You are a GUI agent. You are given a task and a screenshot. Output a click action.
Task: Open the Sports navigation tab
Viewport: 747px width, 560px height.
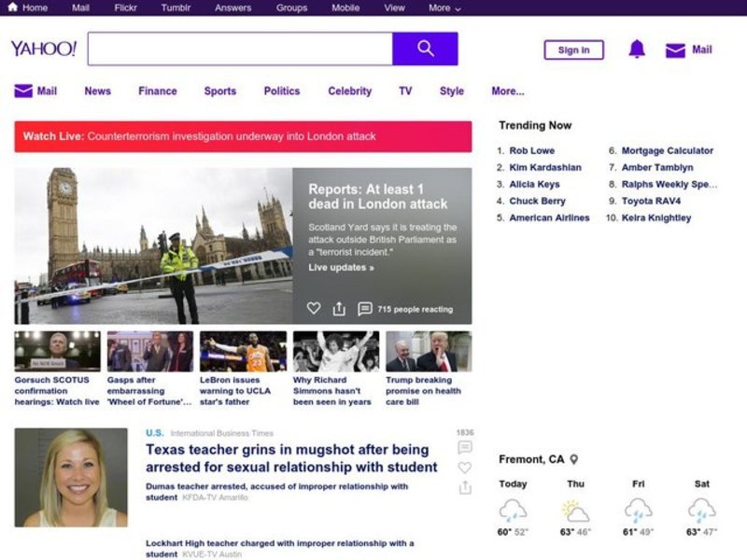(220, 91)
